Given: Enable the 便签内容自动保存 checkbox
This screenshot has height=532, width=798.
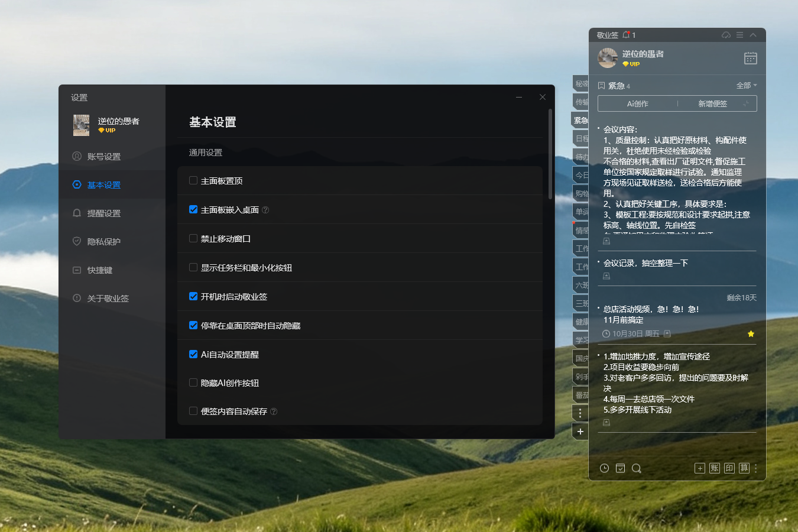Looking at the screenshot, I should (x=193, y=411).
